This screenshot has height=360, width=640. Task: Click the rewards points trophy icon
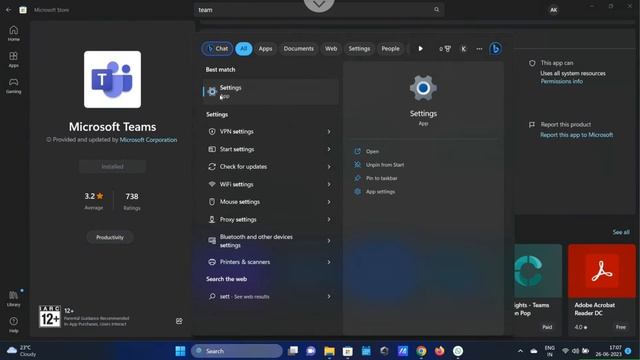point(445,49)
